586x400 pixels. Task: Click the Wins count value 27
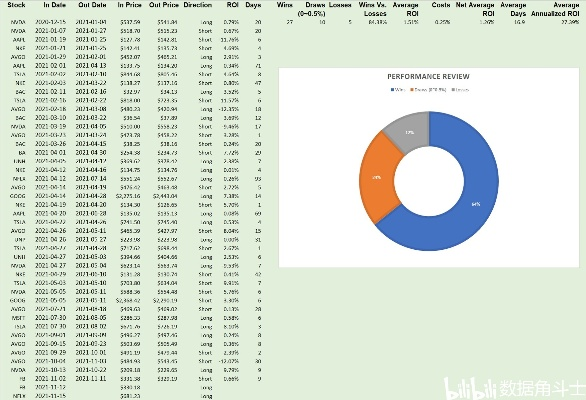[x=290, y=22]
